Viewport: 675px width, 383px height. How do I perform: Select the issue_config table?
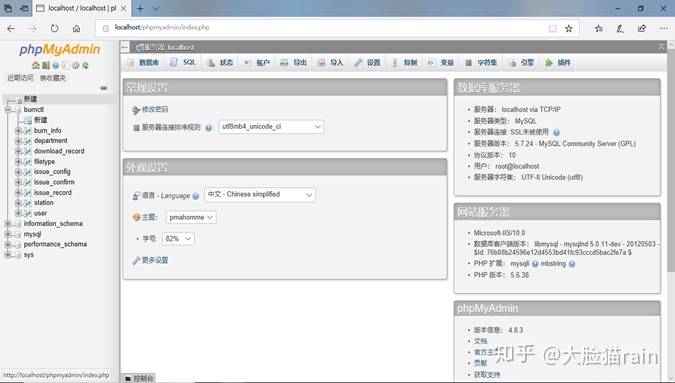pyautogui.click(x=52, y=172)
